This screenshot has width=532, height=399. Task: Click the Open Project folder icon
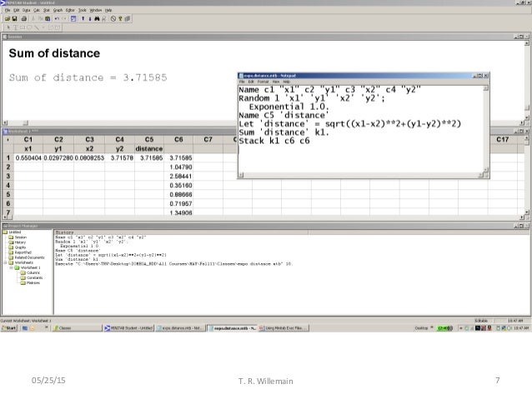[x=6, y=18]
